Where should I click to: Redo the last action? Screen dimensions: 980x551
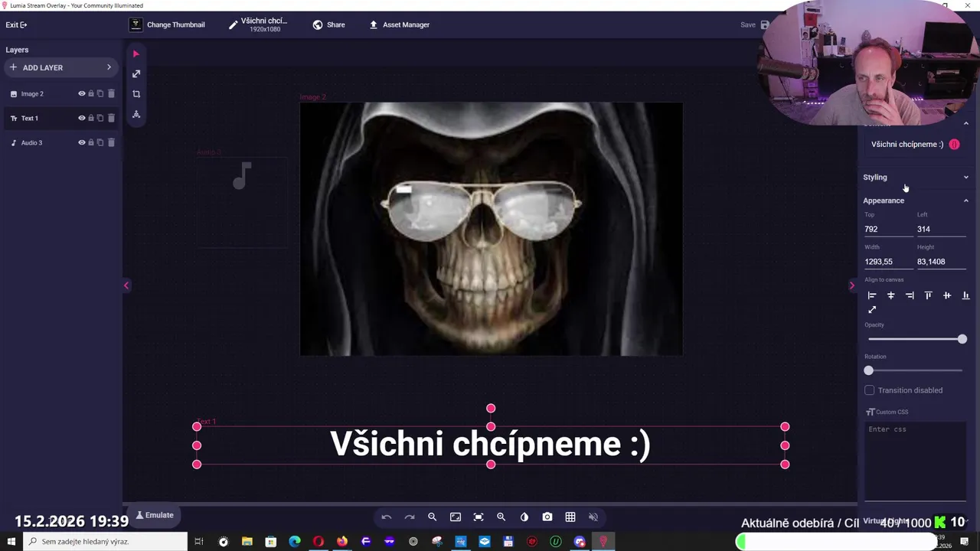click(410, 517)
